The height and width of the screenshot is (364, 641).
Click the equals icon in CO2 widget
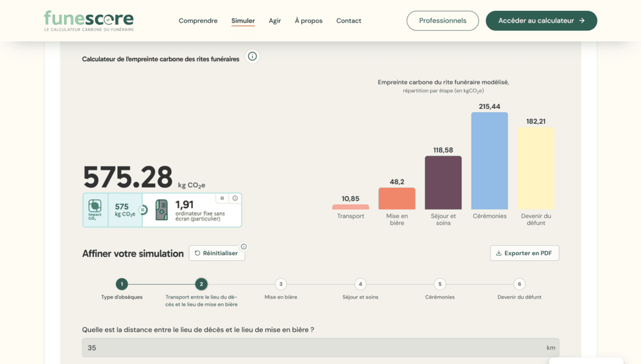coord(143,210)
